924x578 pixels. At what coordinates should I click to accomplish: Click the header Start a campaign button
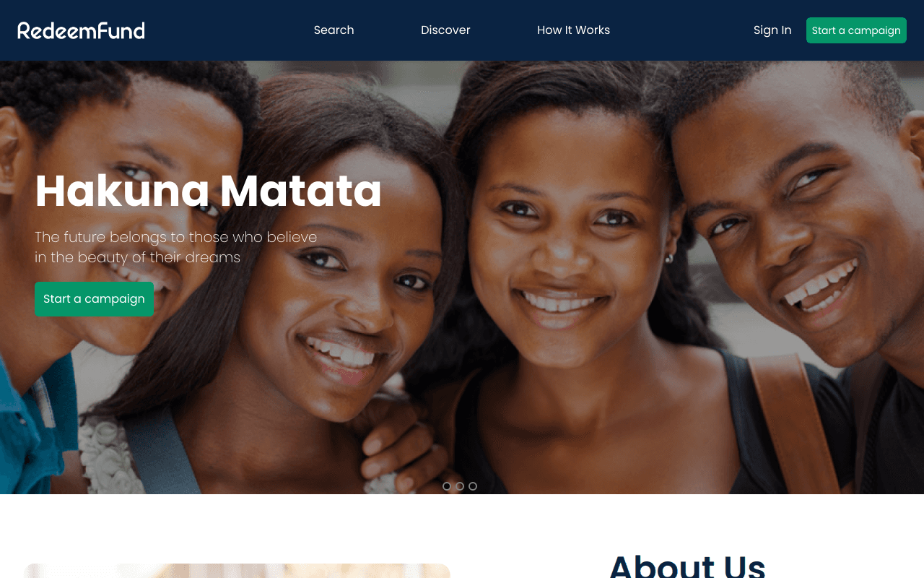(856, 30)
